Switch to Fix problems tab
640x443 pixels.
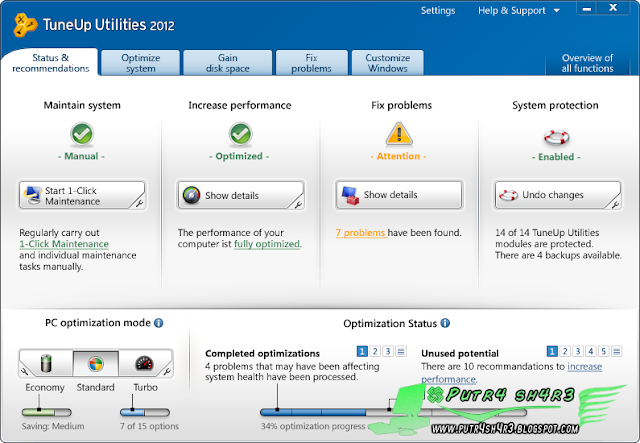(x=311, y=63)
